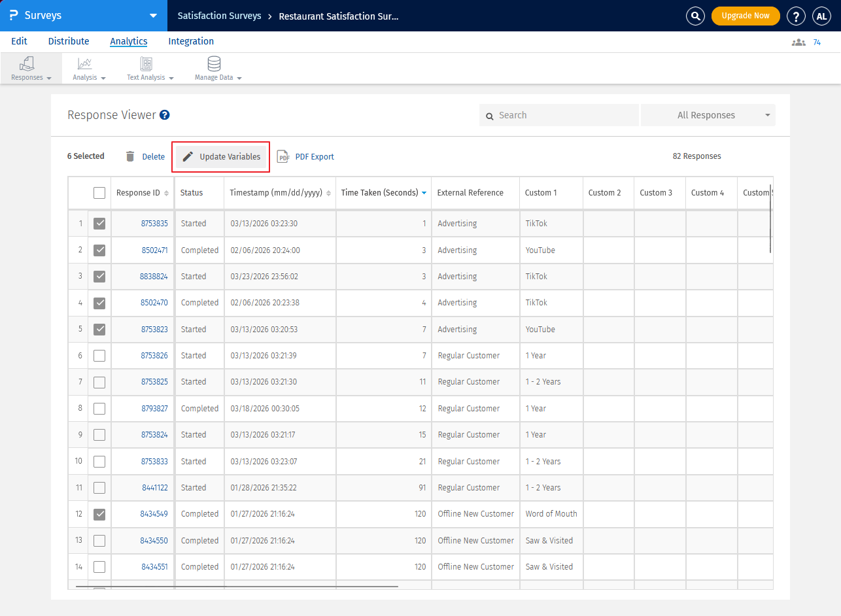Image resolution: width=841 pixels, height=616 pixels.
Task: Open the search magnifier icon in header
Action: (695, 16)
